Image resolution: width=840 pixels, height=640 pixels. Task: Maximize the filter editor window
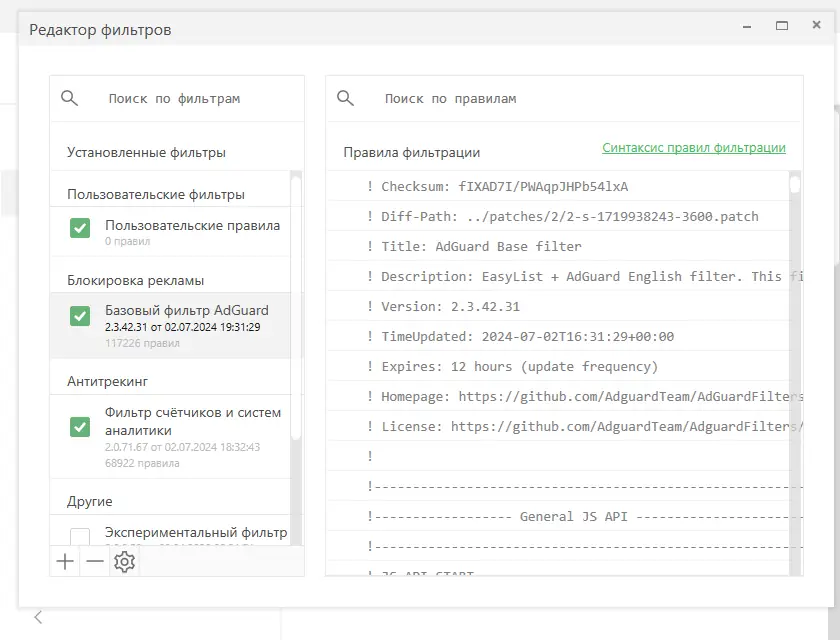(x=782, y=26)
